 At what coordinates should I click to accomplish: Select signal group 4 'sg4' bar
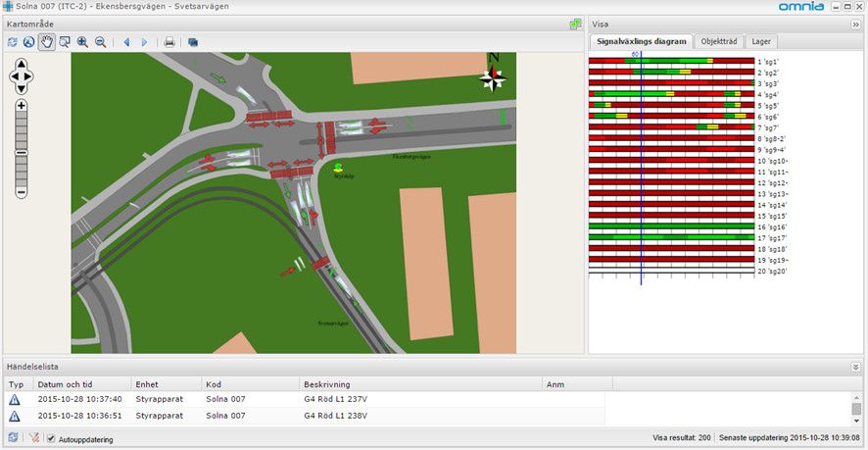[671, 94]
